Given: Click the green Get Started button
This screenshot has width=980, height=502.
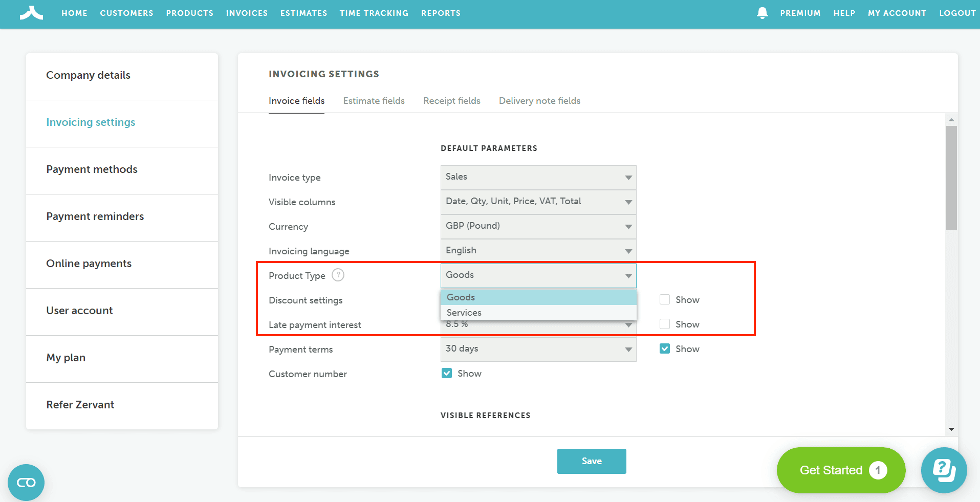Looking at the screenshot, I should 841,470.
